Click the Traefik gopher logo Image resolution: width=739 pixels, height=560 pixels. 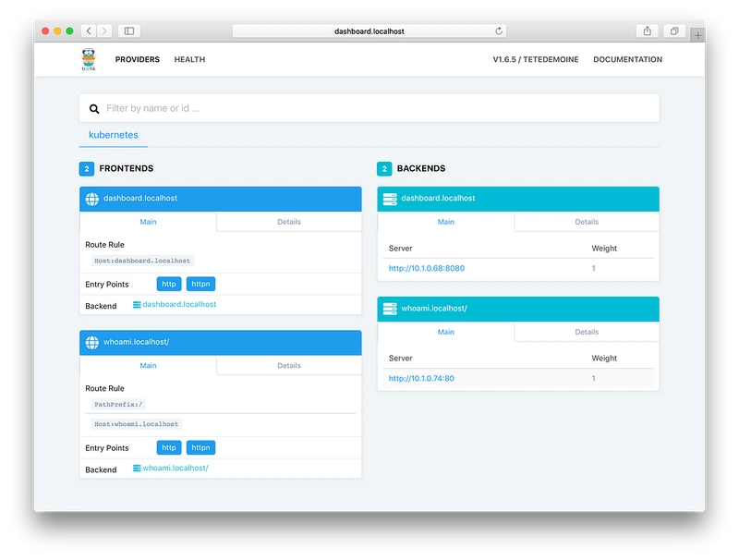[88, 59]
